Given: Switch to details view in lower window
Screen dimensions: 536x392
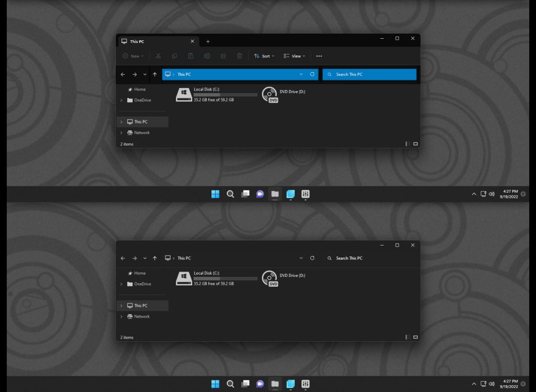Looking at the screenshot, I should (408, 338).
